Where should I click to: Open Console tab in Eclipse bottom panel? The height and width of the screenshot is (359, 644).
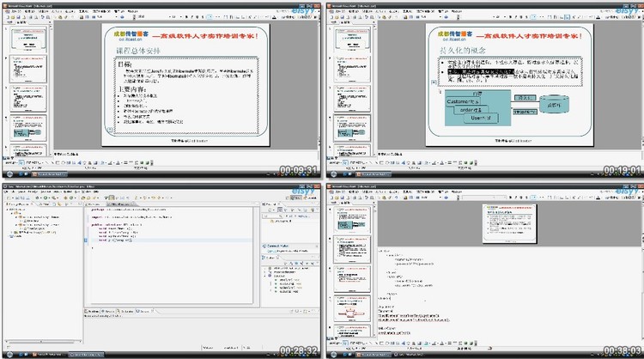(143, 312)
